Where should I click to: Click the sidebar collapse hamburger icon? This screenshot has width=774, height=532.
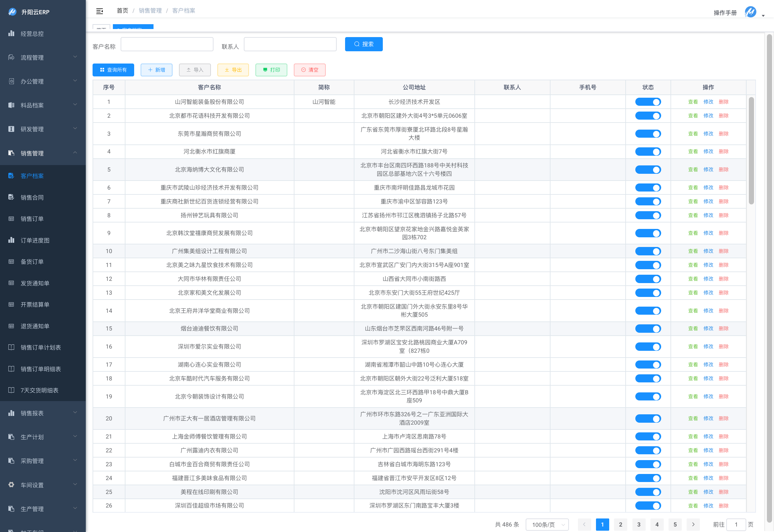coord(99,11)
